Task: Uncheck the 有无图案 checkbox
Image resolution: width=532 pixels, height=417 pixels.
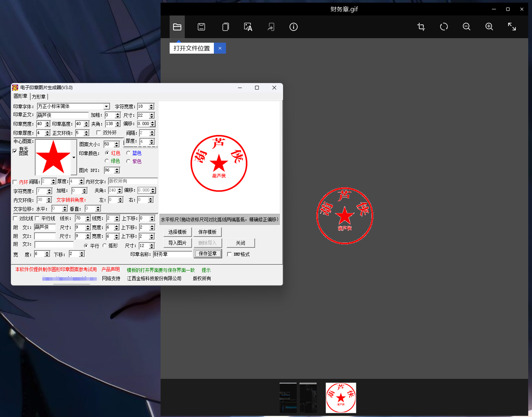Action: 15,151
